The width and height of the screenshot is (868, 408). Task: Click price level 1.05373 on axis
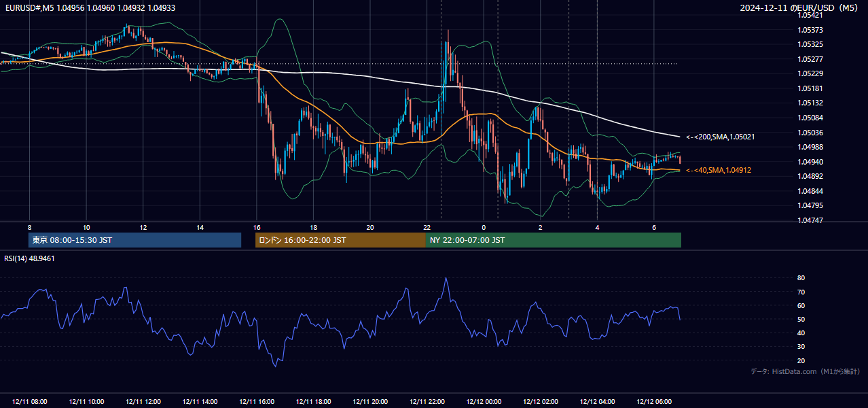[810, 30]
